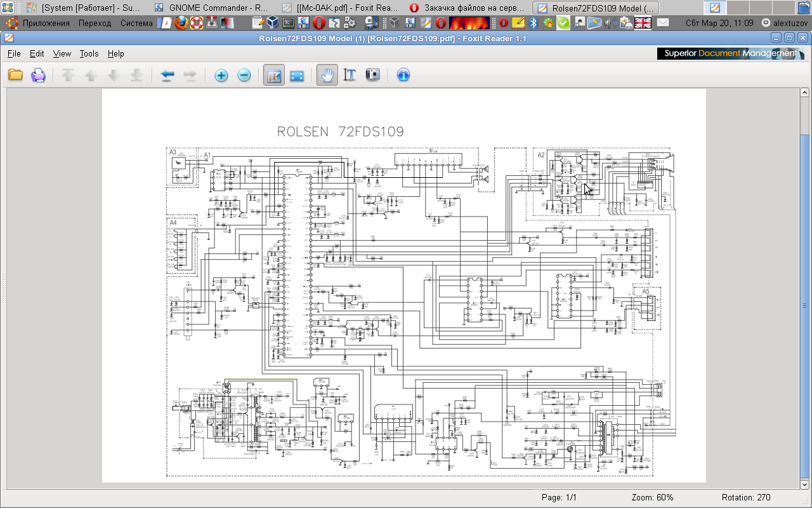Launch VirtualBox cube icon in panel

(x=273, y=23)
